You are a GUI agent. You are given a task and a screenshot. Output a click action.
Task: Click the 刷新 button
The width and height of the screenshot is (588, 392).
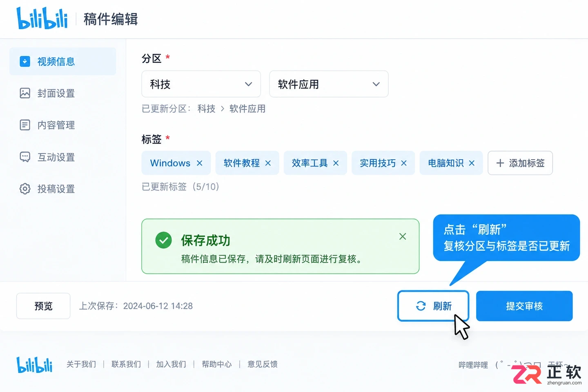tap(433, 306)
